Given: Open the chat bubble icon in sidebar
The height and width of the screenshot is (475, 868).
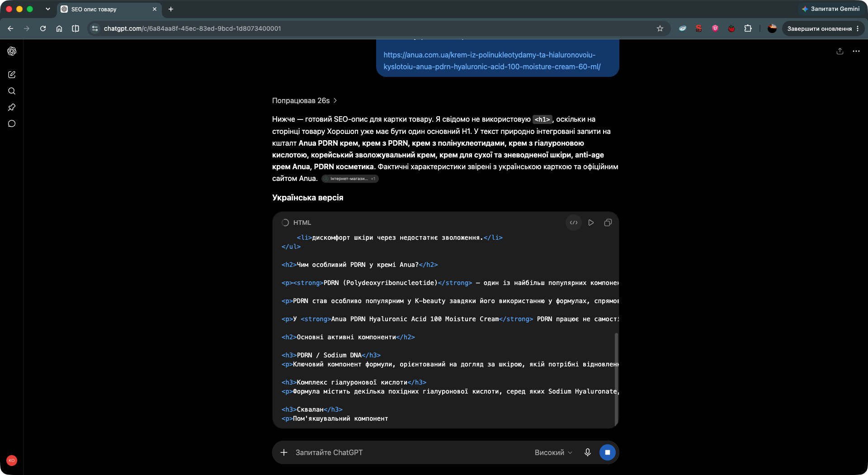Looking at the screenshot, I should (x=12, y=123).
